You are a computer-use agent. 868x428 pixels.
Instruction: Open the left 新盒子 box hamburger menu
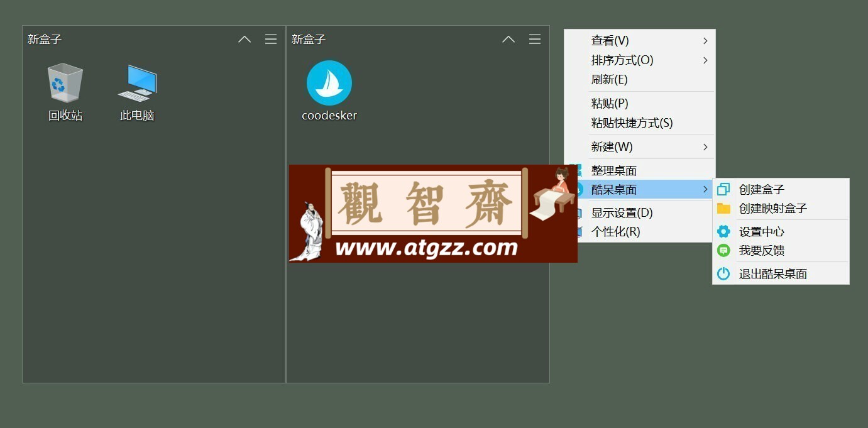click(271, 39)
